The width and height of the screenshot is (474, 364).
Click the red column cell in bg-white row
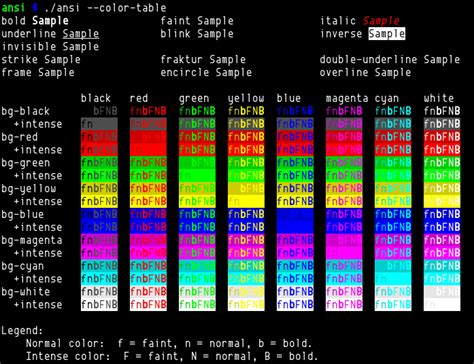tap(148, 292)
